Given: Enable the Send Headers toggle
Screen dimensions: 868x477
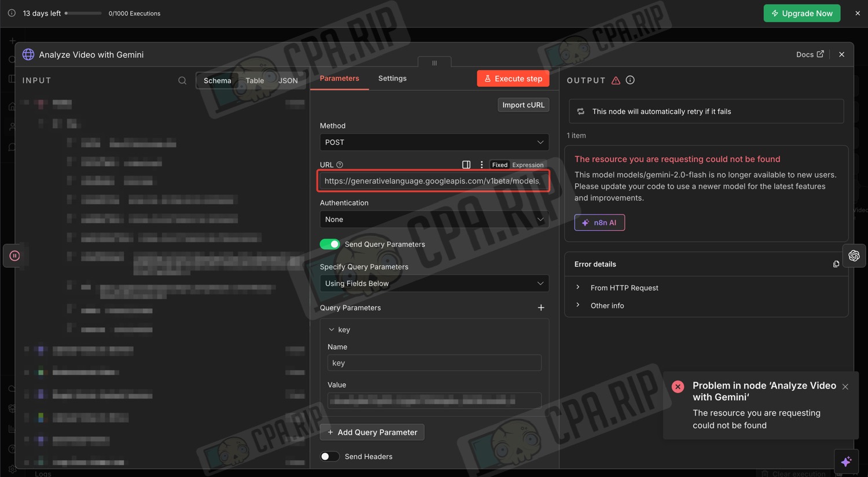Looking at the screenshot, I should tap(330, 457).
